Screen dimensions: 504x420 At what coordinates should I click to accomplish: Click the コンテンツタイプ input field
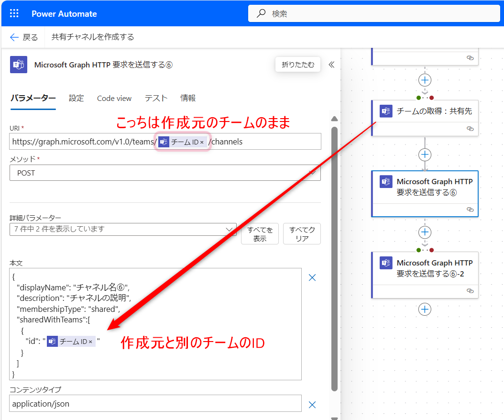coord(155,404)
